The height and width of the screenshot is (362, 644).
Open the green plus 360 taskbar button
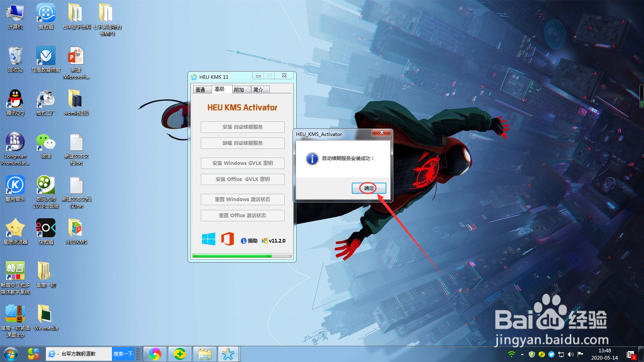coord(180,354)
